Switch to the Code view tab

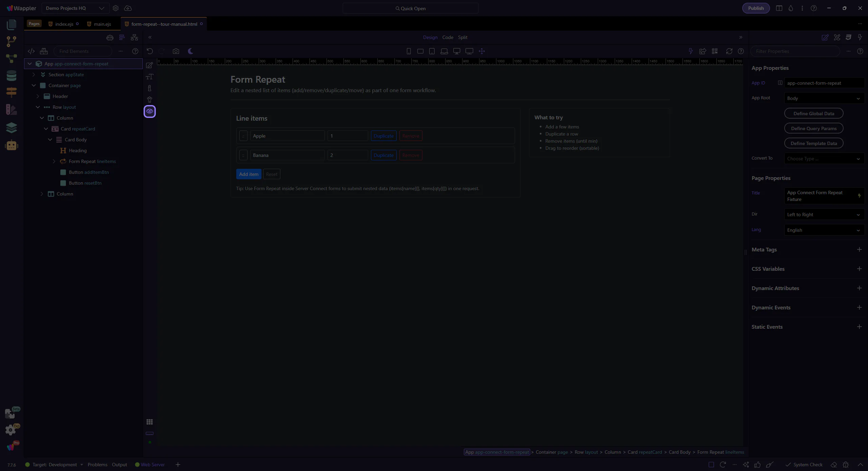[x=448, y=37]
